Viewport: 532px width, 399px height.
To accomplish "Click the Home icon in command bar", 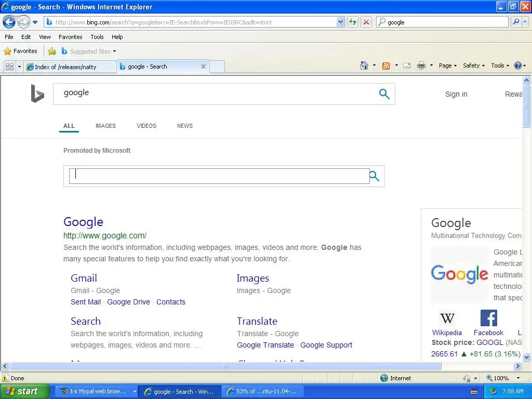I will point(364,65).
